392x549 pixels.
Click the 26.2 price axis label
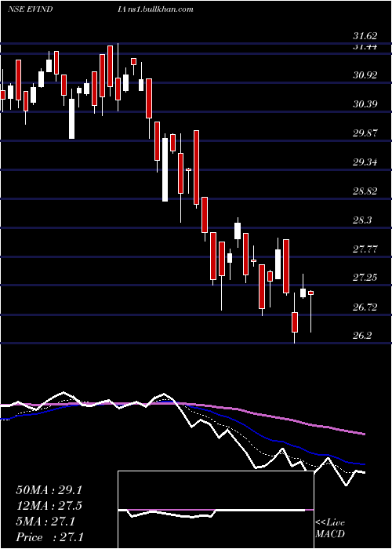coord(362,336)
